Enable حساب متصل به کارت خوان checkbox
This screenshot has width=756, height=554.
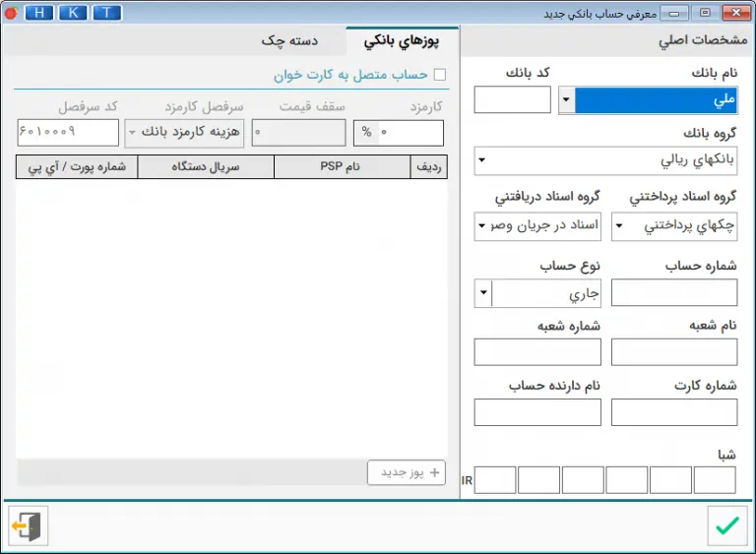[440, 74]
